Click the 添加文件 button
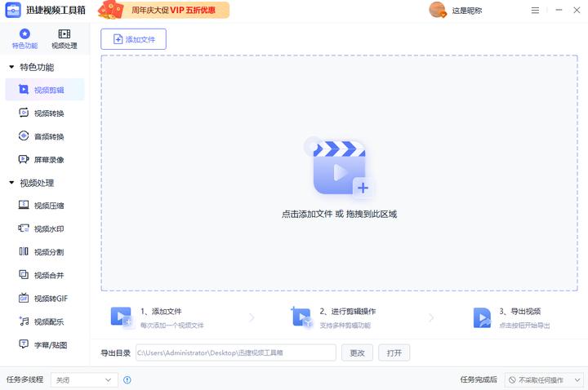This screenshot has height=390, width=588. point(133,39)
